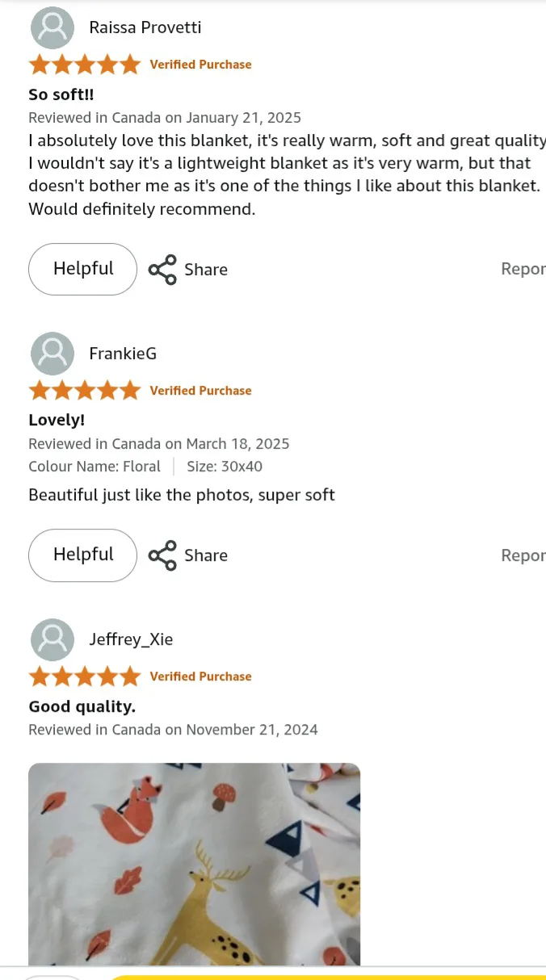The image size is (546, 980).
Task: Click star rating on FrankieG's review
Action: pyautogui.click(x=84, y=391)
